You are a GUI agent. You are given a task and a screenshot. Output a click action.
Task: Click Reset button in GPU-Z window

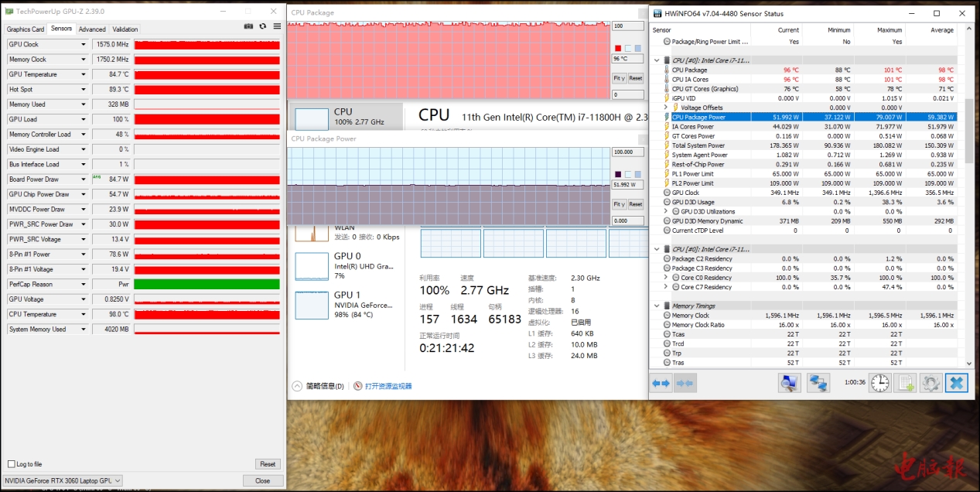(x=268, y=464)
